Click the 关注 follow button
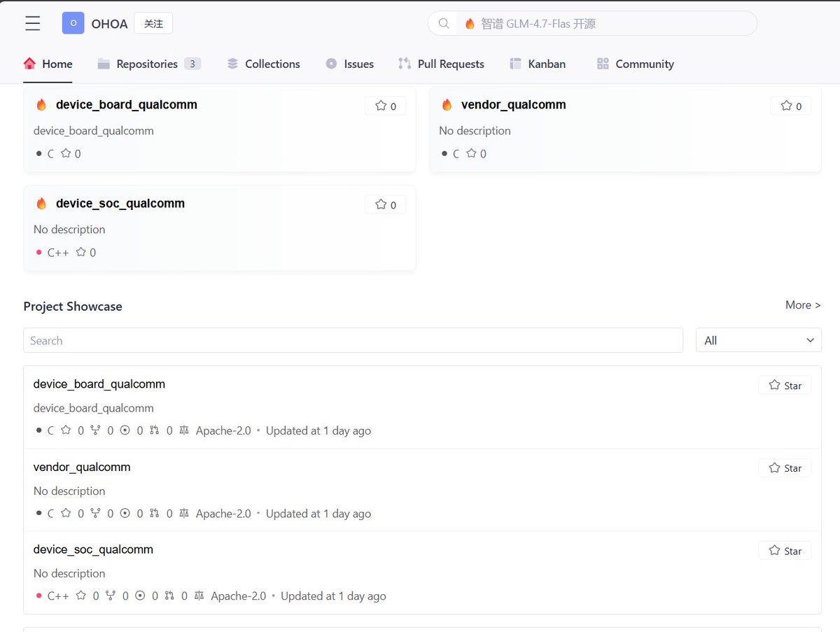Screen dimensions: 840x632 click(153, 22)
